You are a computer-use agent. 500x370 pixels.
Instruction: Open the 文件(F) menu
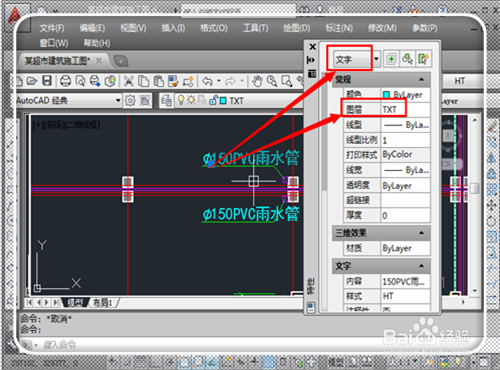(52, 28)
